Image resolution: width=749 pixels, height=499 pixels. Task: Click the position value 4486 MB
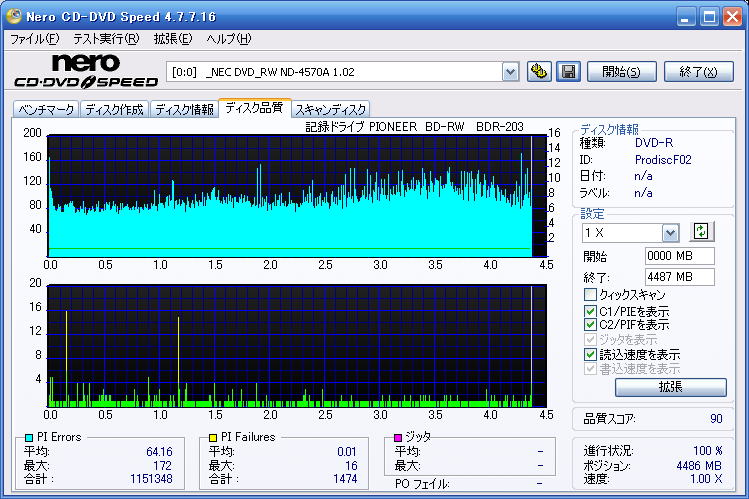tap(699, 466)
